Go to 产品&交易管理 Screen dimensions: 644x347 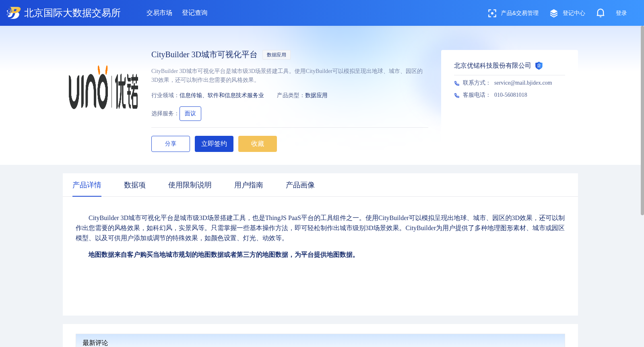coord(520,13)
